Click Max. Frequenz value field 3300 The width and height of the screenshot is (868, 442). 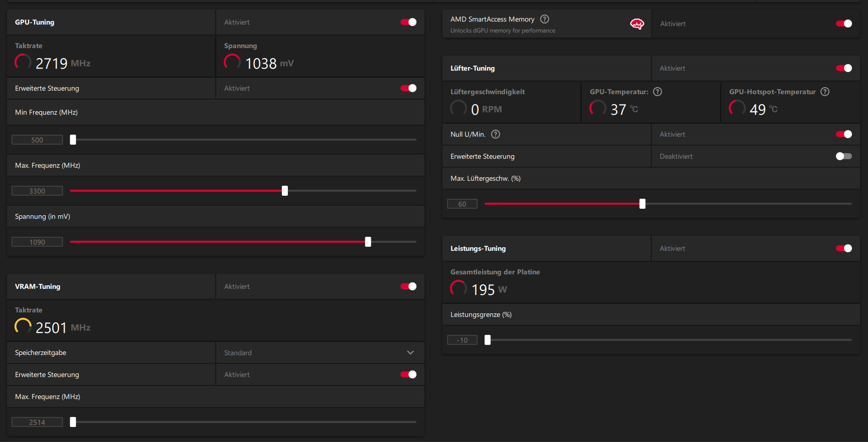37,191
